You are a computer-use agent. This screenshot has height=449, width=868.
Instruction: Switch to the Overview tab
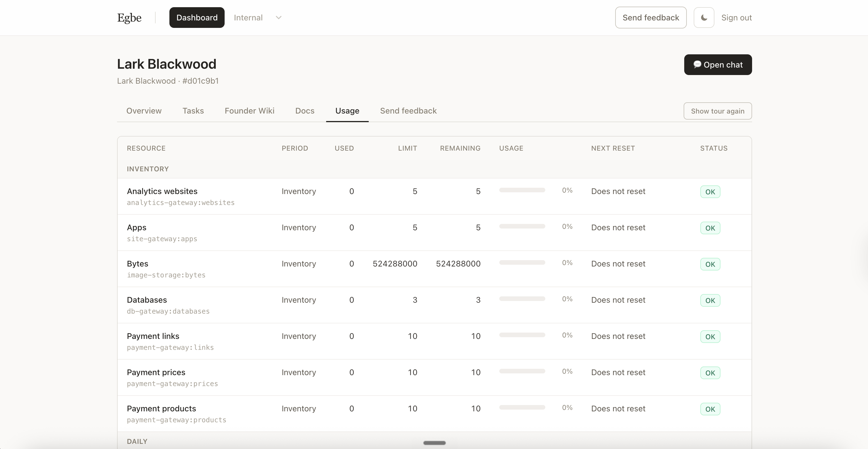coord(144,111)
